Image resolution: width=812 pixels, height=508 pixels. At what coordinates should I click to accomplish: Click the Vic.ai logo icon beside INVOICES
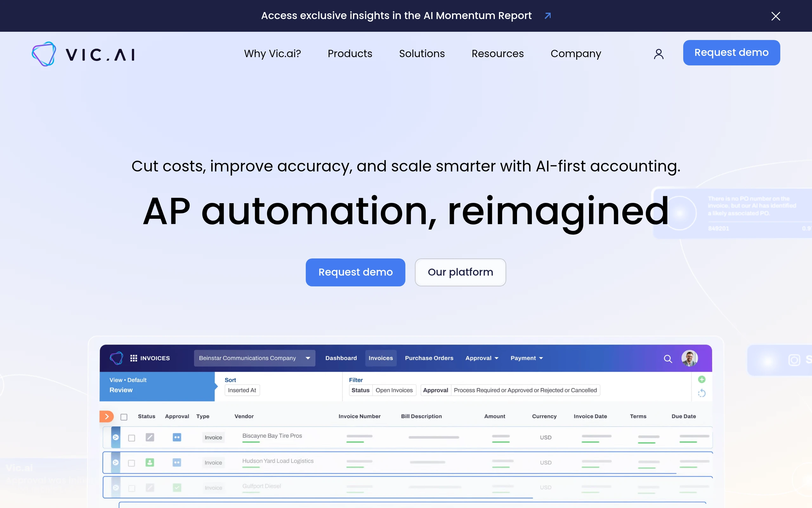116,358
